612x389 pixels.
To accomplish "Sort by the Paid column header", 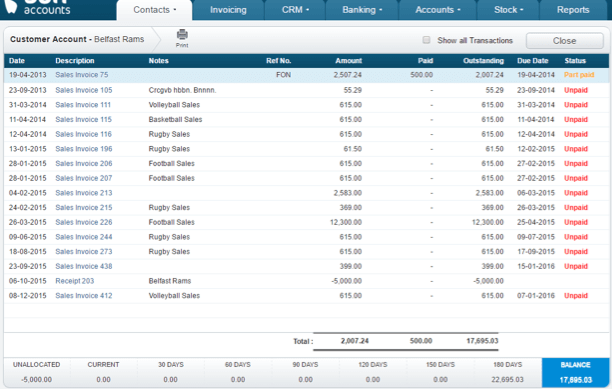I will click(425, 61).
